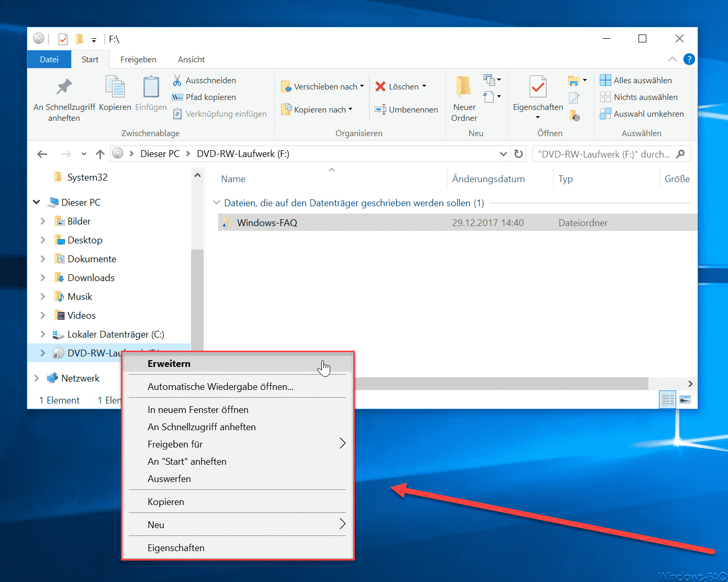Select the Windows-FAQ folder row
The image size is (728, 582).
[457, 222]
